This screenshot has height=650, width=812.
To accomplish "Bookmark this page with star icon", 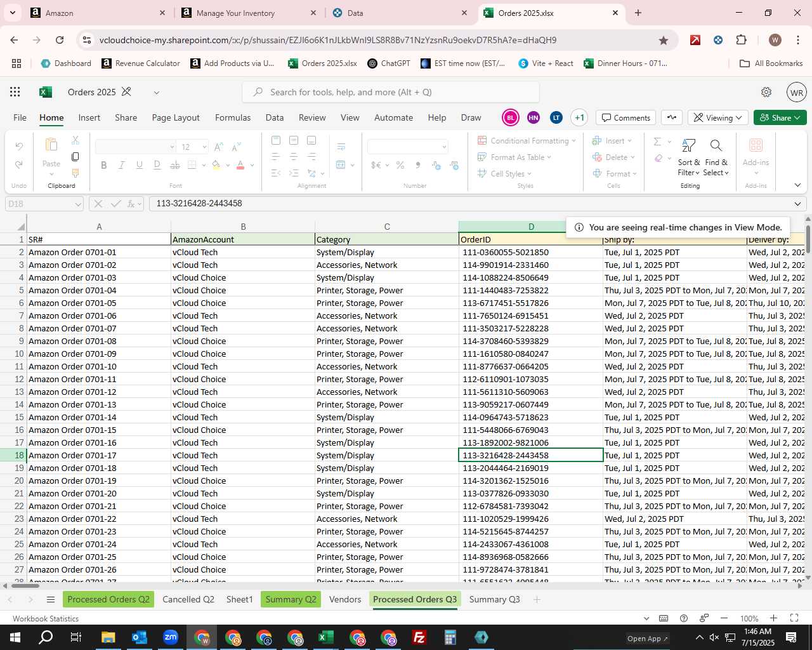I will pyautogui.click(x=664, y=40).
